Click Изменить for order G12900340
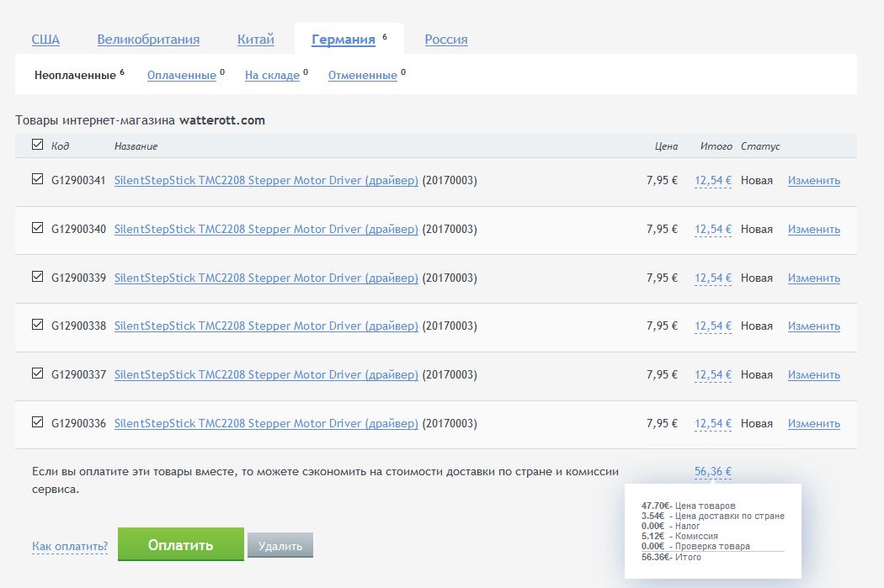 coord(813,229)
